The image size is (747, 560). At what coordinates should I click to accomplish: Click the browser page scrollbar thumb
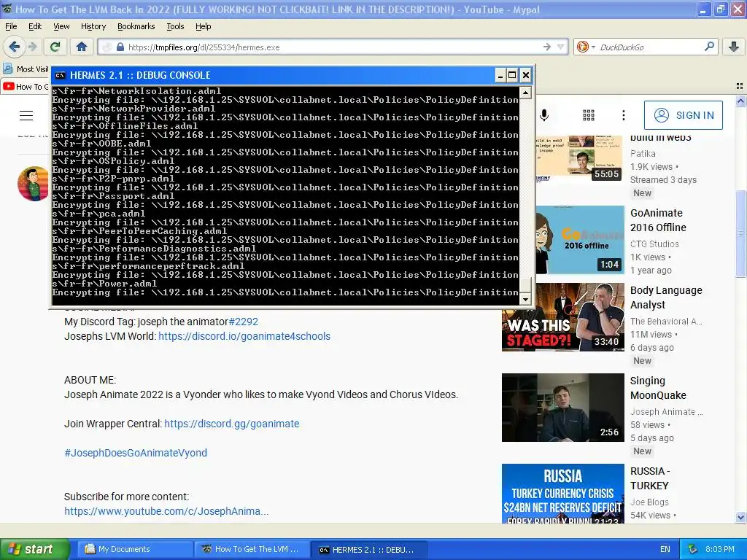pyautogui.click(x=740, y=233)
